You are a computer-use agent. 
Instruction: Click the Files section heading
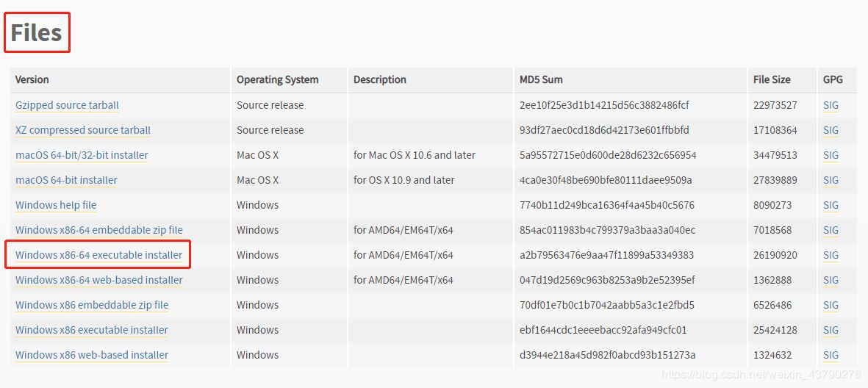36,32
